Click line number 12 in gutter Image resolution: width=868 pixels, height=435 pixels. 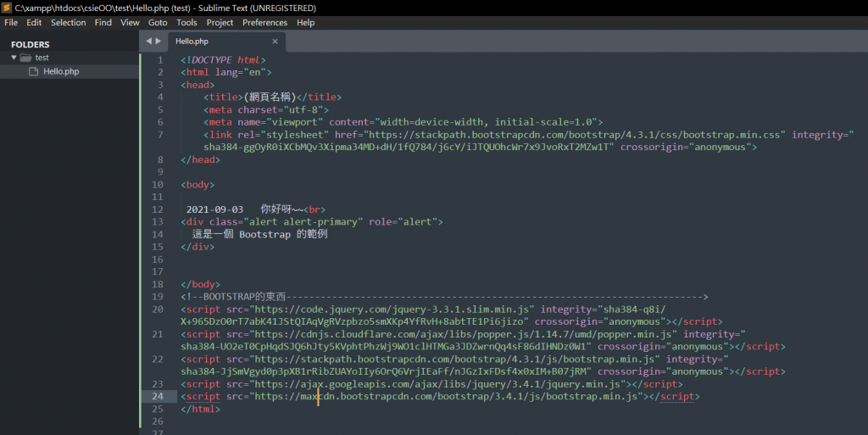point(157,209)
